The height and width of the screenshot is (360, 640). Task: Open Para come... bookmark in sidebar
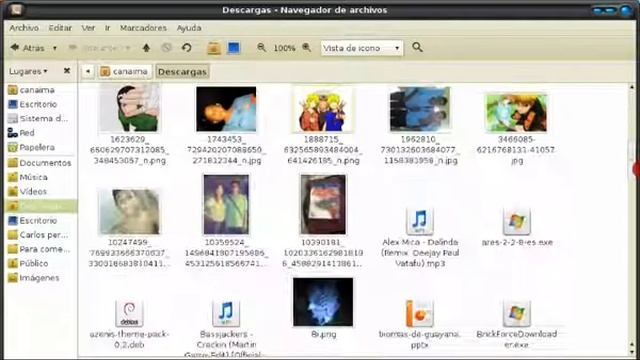point(40,249)
